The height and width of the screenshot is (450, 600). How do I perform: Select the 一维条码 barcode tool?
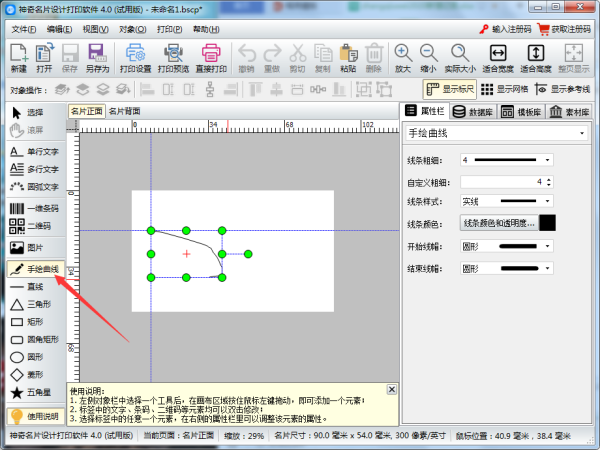coord(35,208)
